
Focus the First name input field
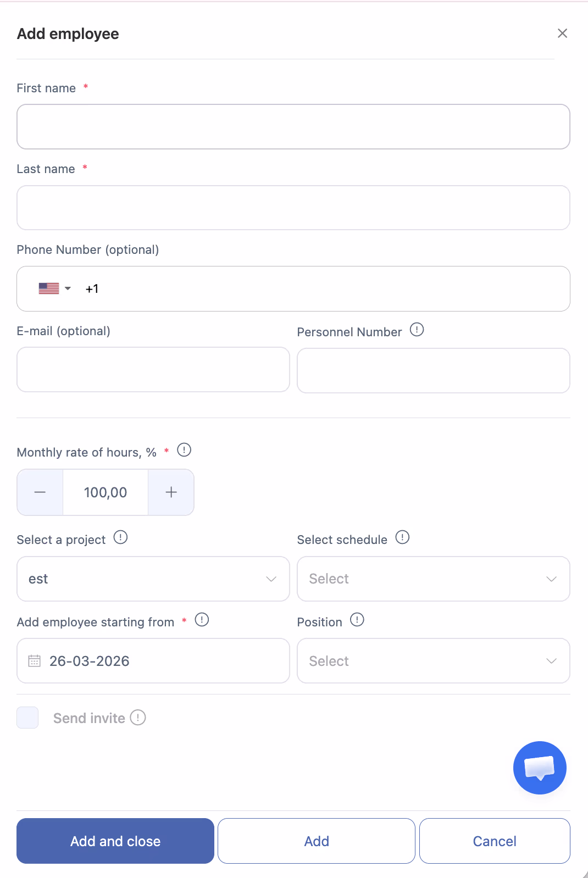[x=293, y=127]
